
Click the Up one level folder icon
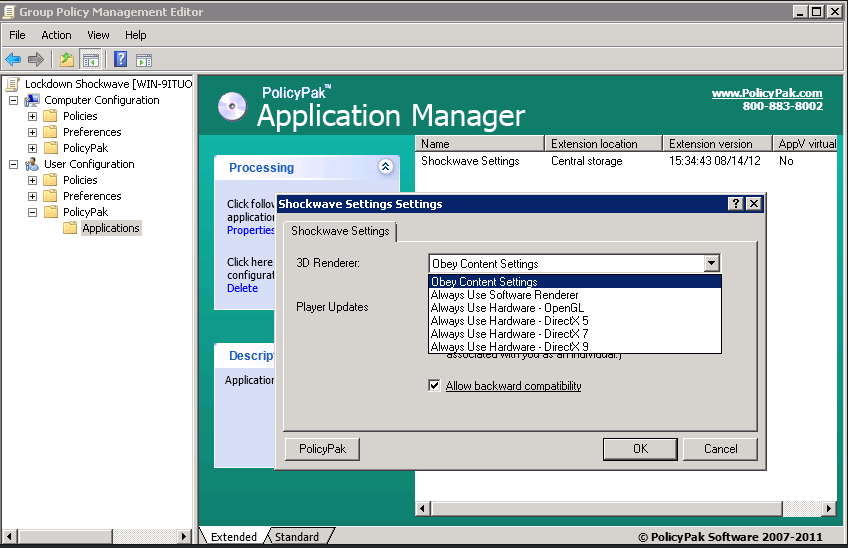[x=67, y=59]
